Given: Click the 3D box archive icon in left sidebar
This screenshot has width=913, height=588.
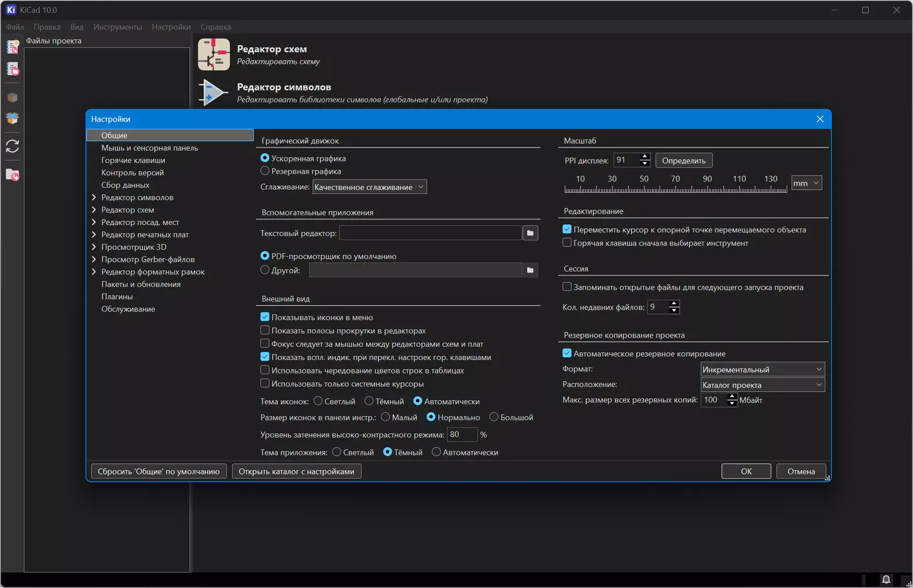Looking at the screenshot, I should point(12,97).
